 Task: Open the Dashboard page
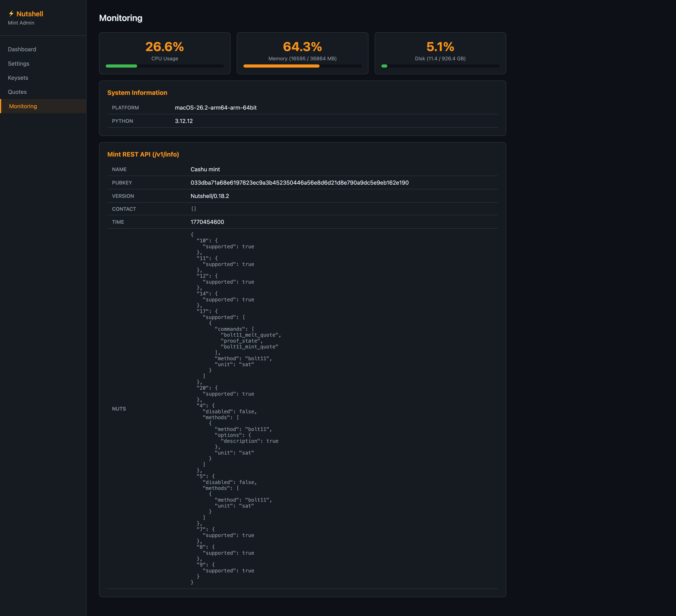(x=22, y=49)
